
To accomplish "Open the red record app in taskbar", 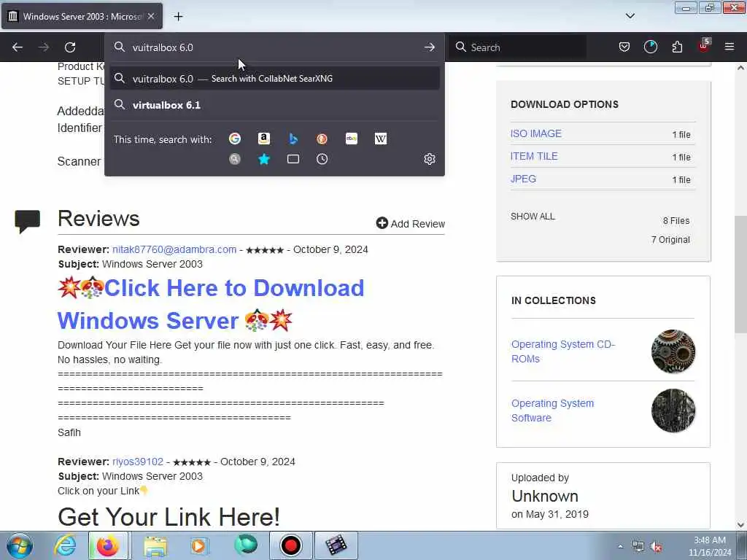I will click(290, 545).
